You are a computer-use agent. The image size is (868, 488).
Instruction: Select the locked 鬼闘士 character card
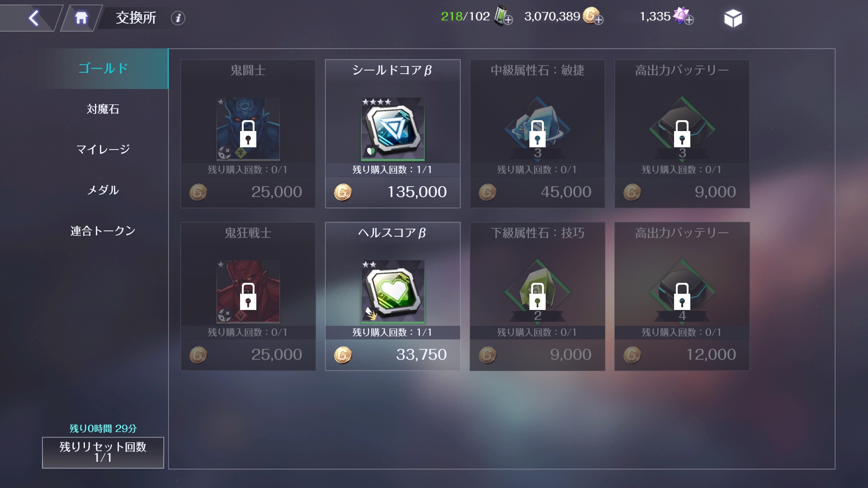coord(248,134)
